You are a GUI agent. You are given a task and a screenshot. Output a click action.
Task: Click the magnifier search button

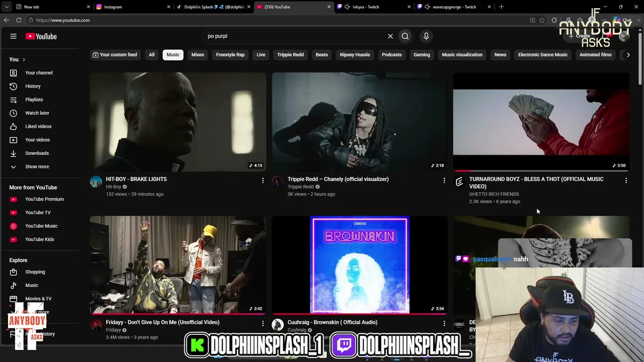tap(405, 36)
